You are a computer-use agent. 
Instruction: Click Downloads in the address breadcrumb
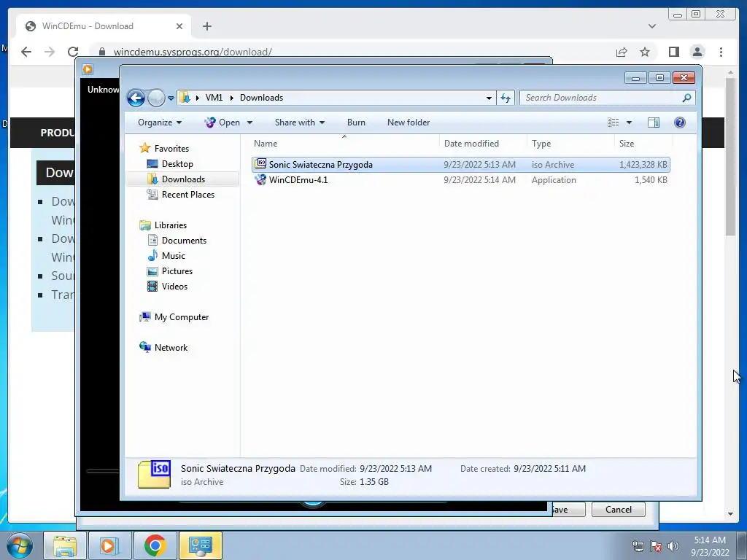pos(262,98)
